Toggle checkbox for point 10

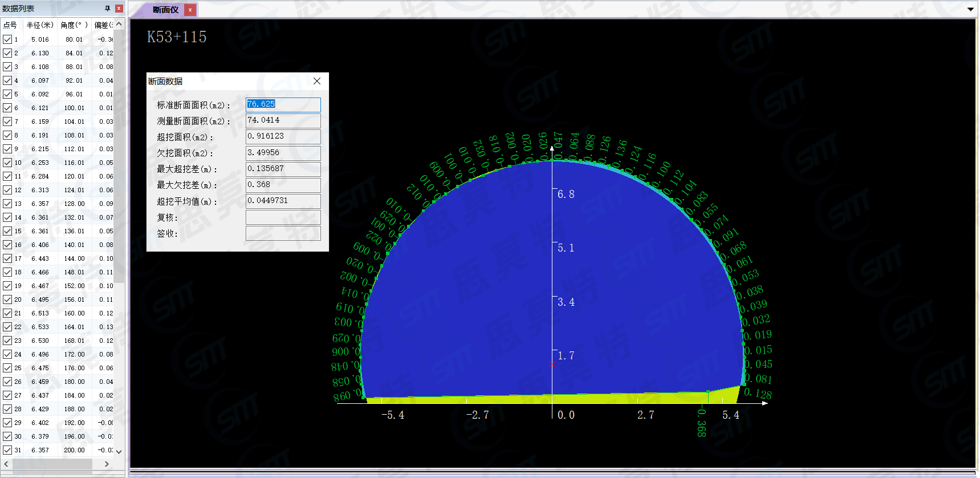[7, 163]
